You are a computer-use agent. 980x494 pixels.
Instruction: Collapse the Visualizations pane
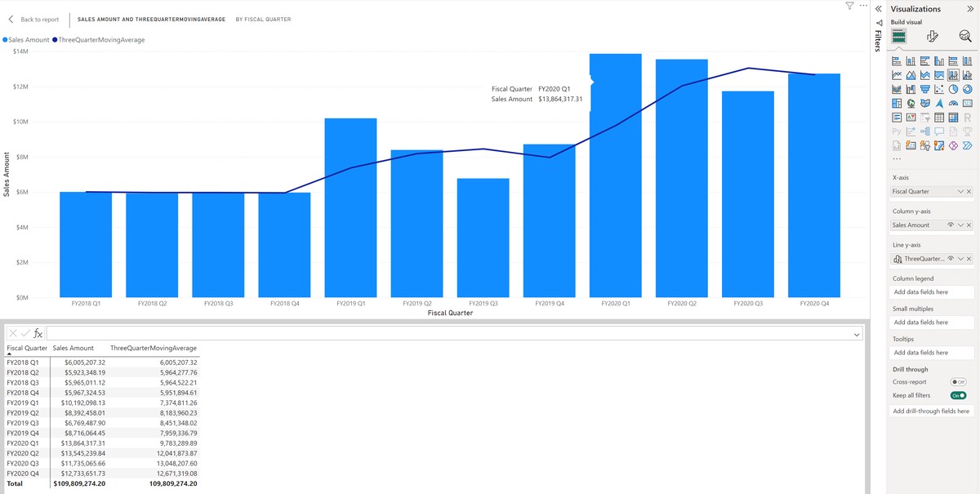pos(969,9)
